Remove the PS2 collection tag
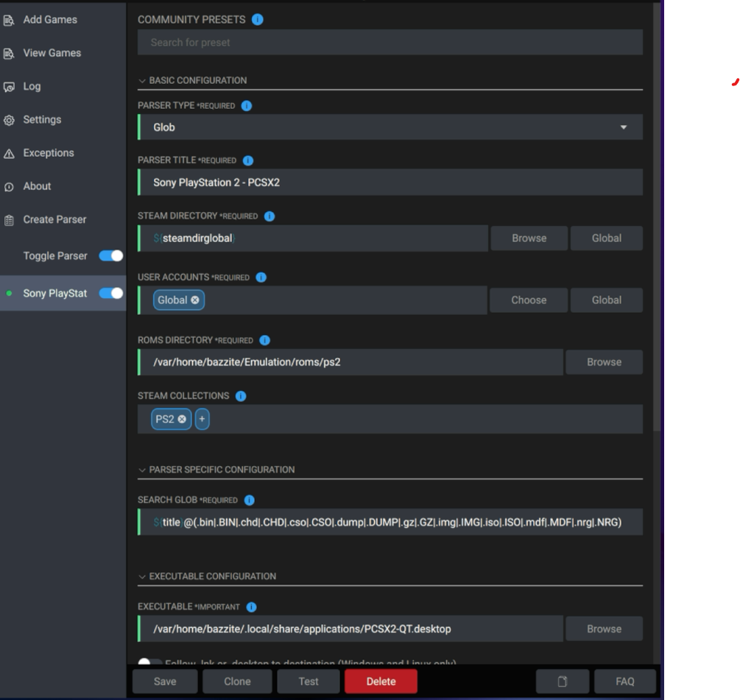This screenshot has height=700, width=740. click(182, 420)
